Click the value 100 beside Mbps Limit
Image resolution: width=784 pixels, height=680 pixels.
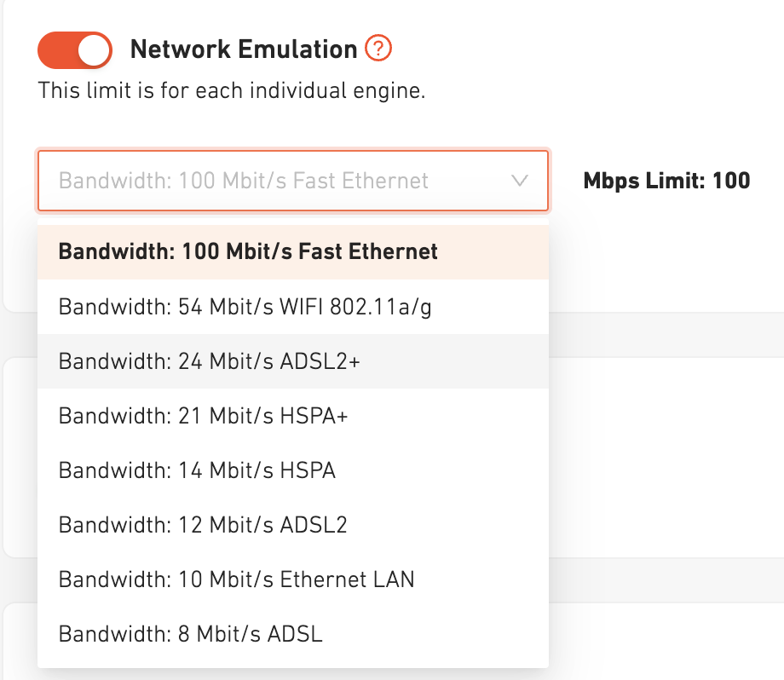pyautogui.click(x=731, y=181)
